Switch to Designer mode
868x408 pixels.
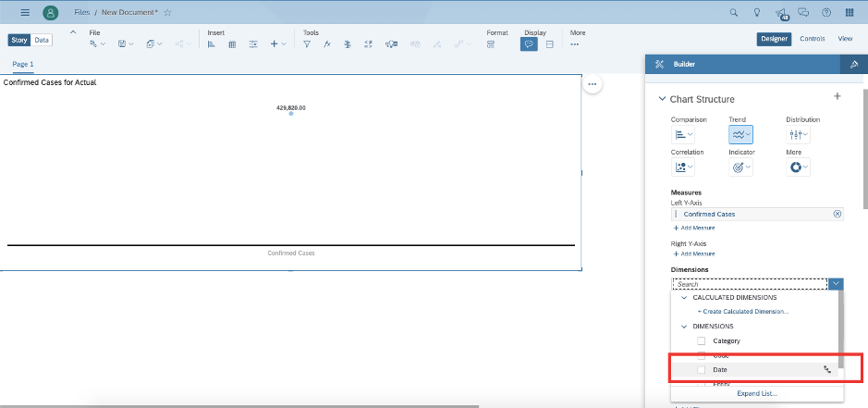tap(774, 39)
